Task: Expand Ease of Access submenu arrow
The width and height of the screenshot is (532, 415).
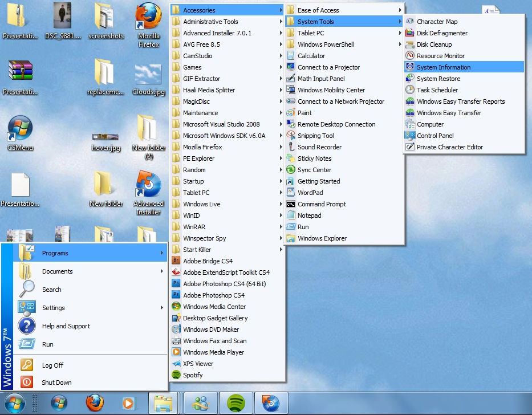Action: click(x=400, y=10)
